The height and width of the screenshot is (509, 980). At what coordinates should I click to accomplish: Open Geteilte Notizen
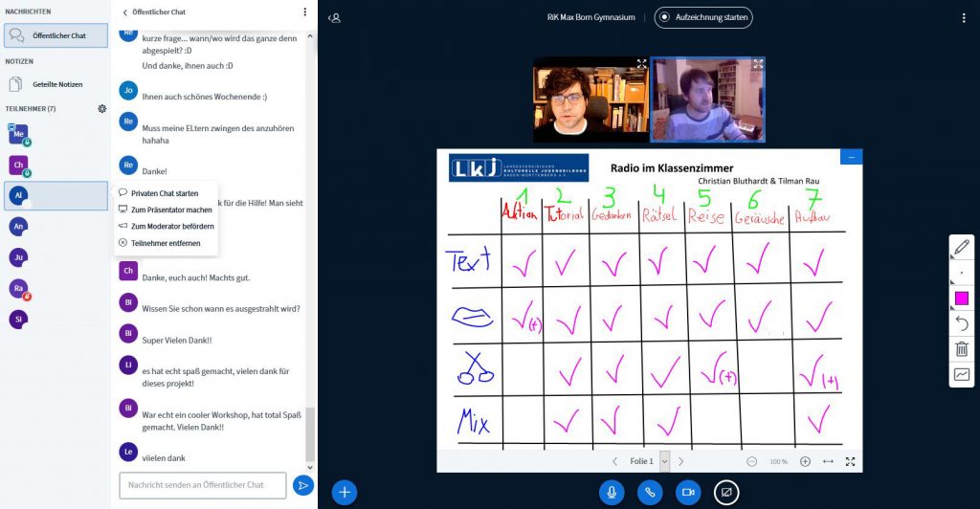[x=58, y=84]
